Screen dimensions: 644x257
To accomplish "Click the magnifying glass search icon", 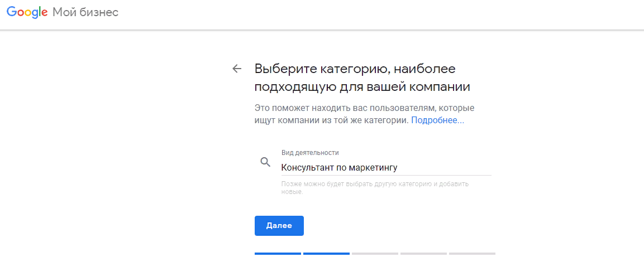I will 265,162.
